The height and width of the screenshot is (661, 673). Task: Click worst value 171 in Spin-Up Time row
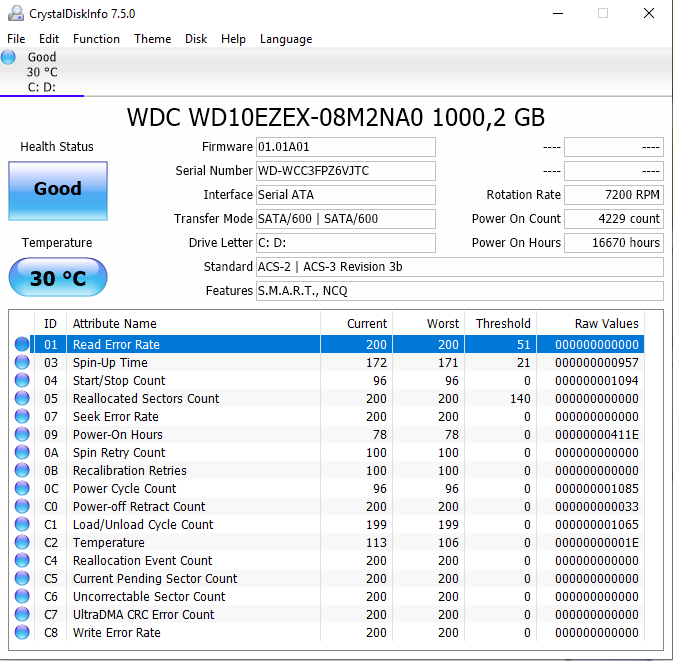click(x=448, y=363)
